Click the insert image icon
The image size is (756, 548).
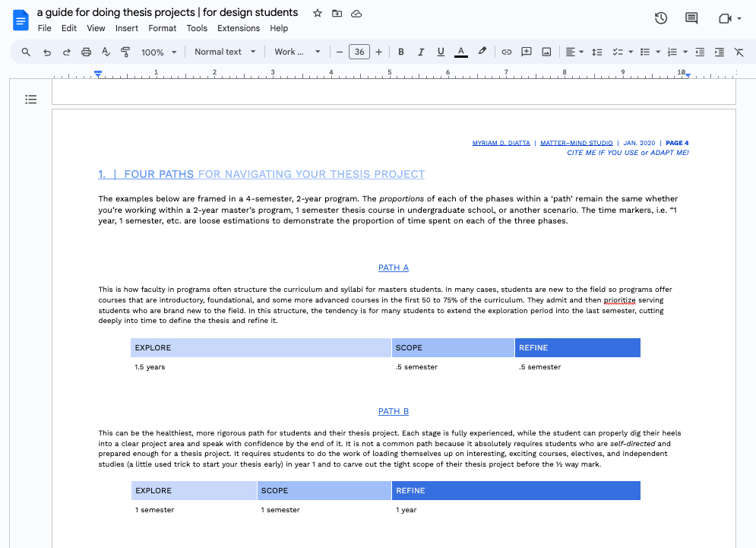click(546, 52)
